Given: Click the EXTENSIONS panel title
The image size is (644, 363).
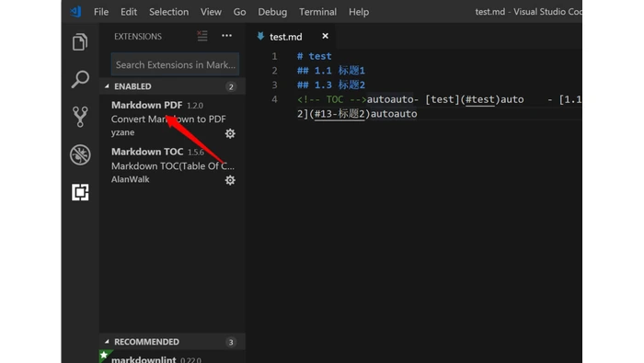Looking at the screenshot, I should click(x=138, y=37).
